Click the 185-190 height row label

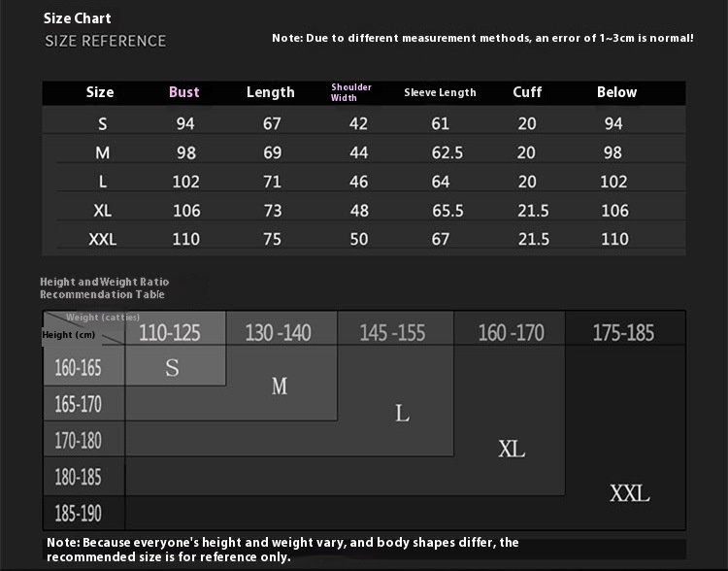(x=78, y=514)
